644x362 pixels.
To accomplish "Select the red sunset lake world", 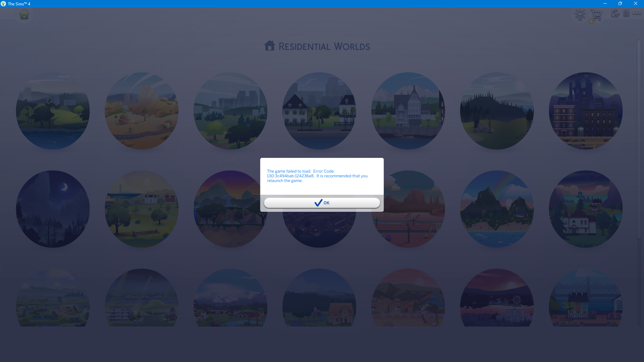I will point(497,298).
